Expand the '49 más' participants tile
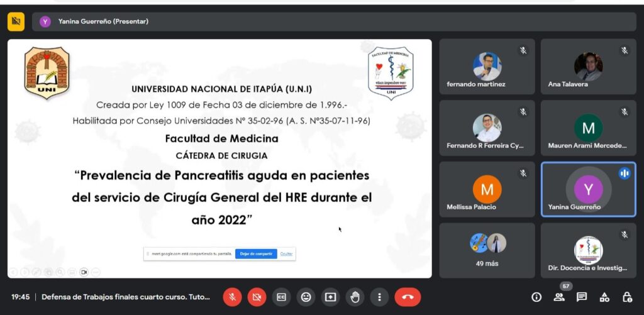 click(487, 250)
